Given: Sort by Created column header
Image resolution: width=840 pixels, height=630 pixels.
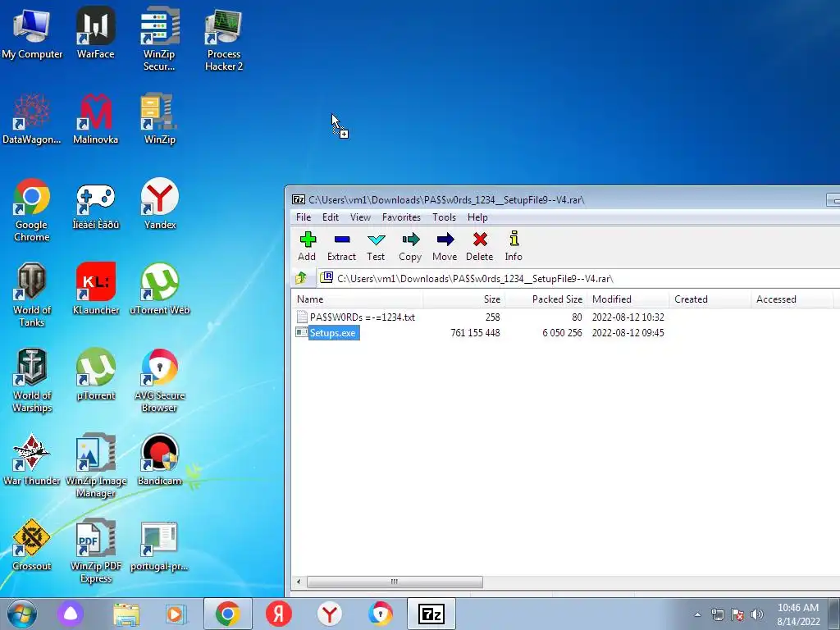Looking at the screenshot, I should point(710,299).
